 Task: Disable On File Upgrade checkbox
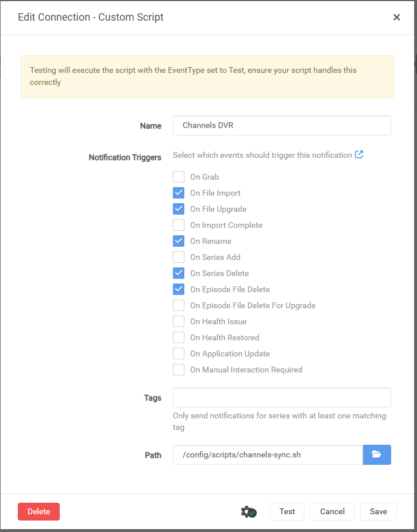pyautogui.click(x=179, y=209)
